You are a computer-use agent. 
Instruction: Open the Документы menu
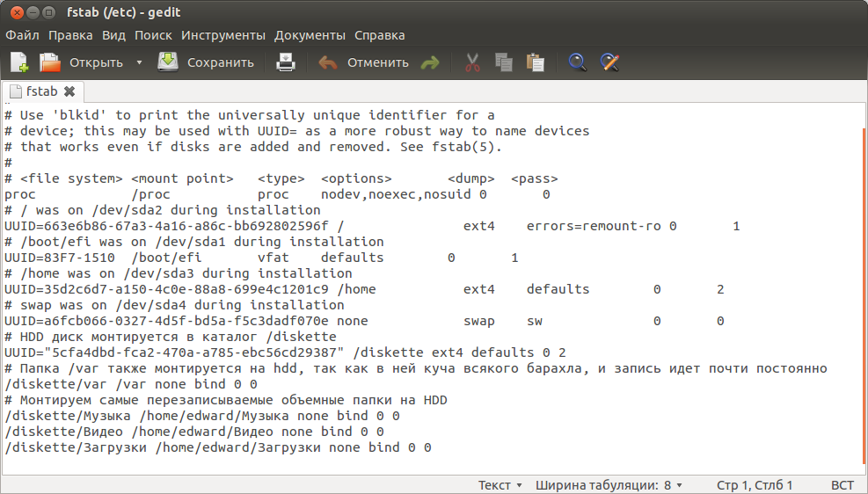pos(310,35)
